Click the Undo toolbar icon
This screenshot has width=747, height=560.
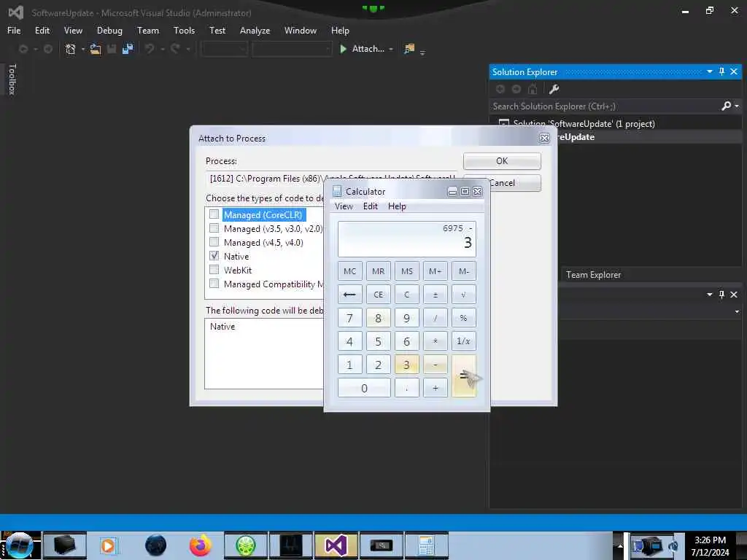pos(150,49)
